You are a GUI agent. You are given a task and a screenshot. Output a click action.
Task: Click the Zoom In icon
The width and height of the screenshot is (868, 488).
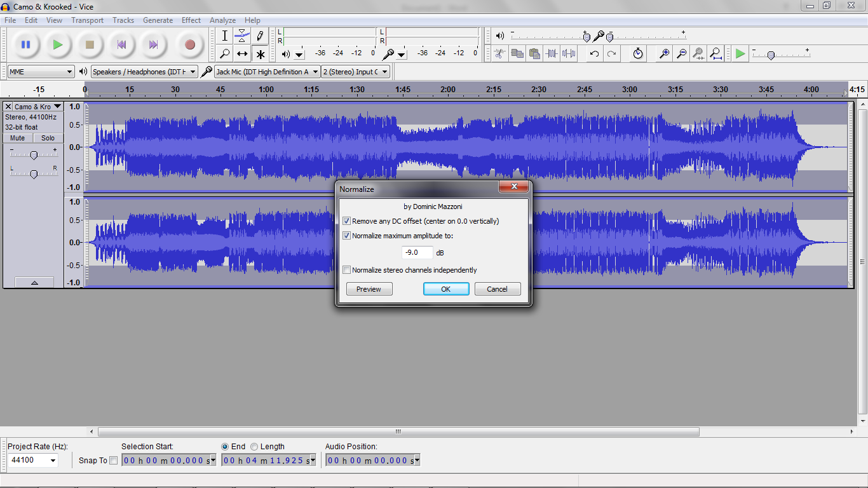point(664,53)
